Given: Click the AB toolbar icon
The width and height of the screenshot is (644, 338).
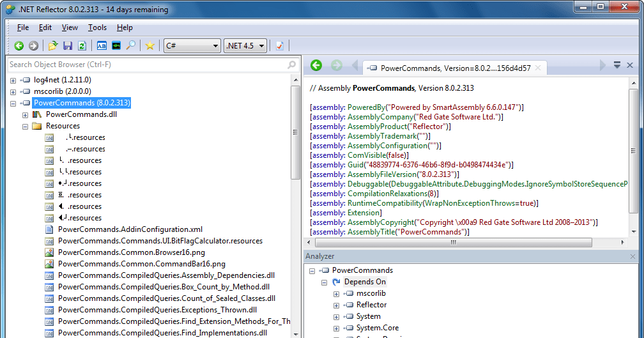Looking at the screenshot, I should (x=102, y=45).
